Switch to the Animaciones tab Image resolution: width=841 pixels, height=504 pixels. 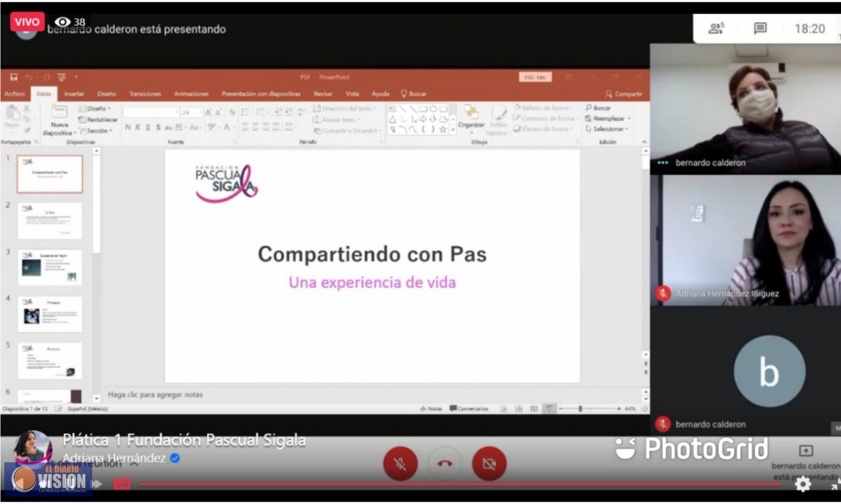click(191, 94)
